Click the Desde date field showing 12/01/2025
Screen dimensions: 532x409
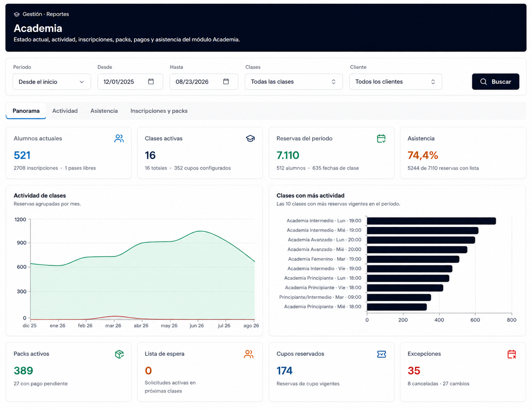point(130,82)
